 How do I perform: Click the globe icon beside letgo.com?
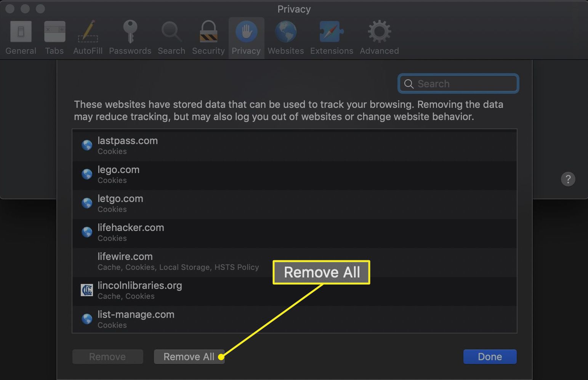point(87,203)
